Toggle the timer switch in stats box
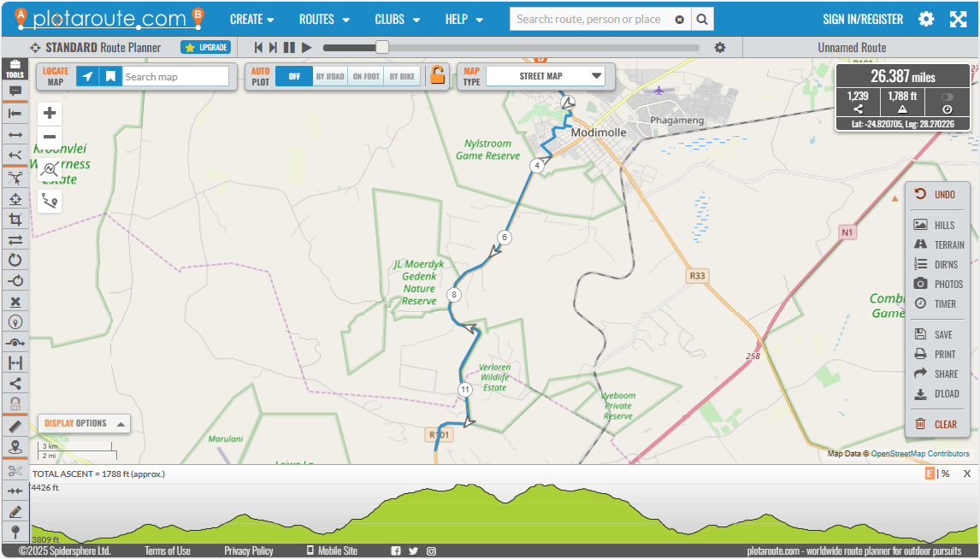The width and height of the screenshot is (980, 559). 947,97
